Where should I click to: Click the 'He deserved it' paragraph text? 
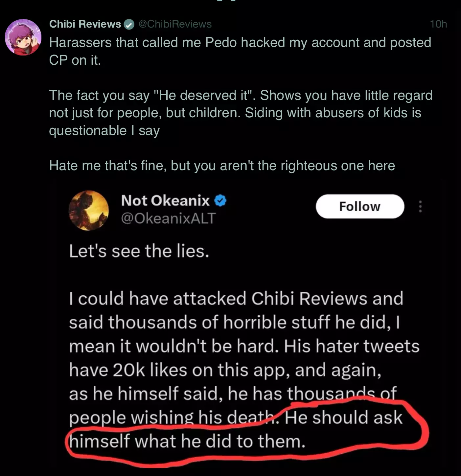pyautogui.click(x=241, y=113)
